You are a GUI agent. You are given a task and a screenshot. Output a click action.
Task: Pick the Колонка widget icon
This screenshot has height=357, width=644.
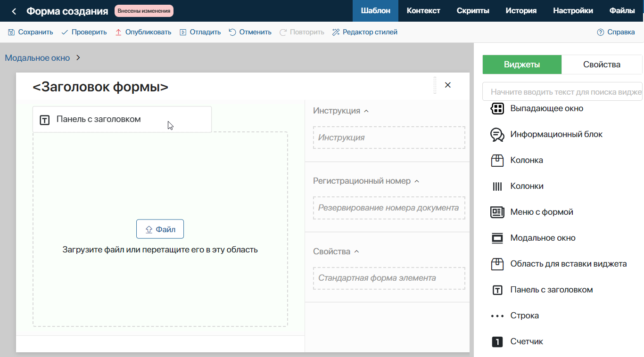[497, 160]
